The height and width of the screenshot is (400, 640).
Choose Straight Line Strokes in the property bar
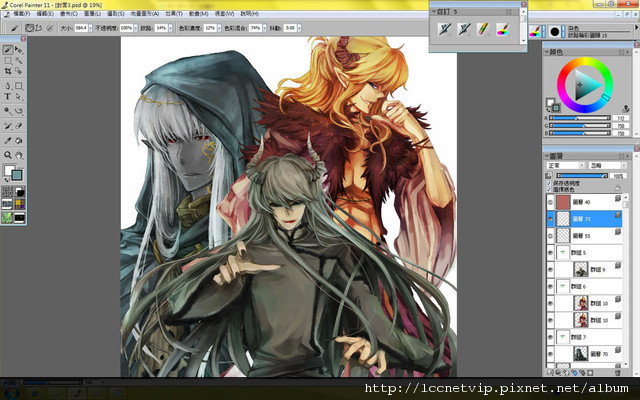click(x=39, y=28)
